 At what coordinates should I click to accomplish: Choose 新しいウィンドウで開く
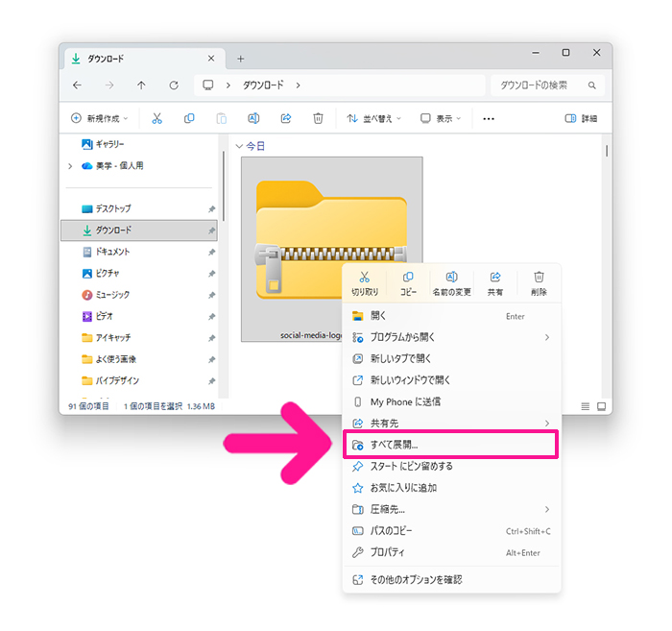[451, 380]
